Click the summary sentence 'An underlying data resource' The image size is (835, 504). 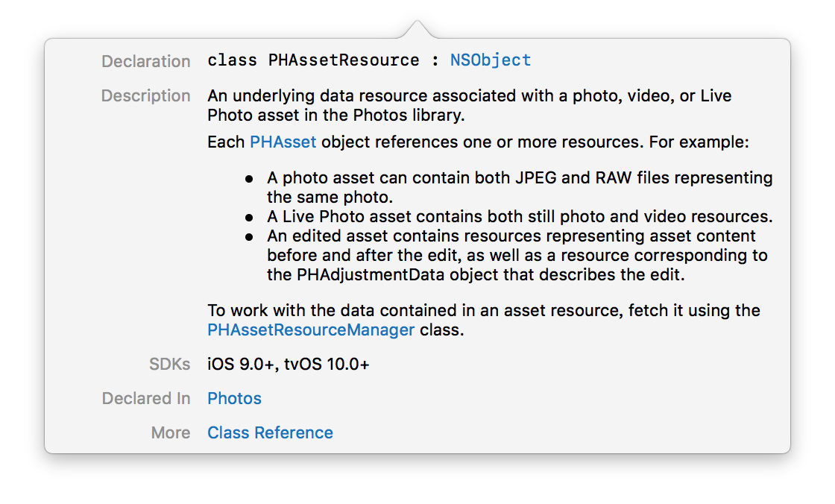pyautogui.click(x=469, y=105)
